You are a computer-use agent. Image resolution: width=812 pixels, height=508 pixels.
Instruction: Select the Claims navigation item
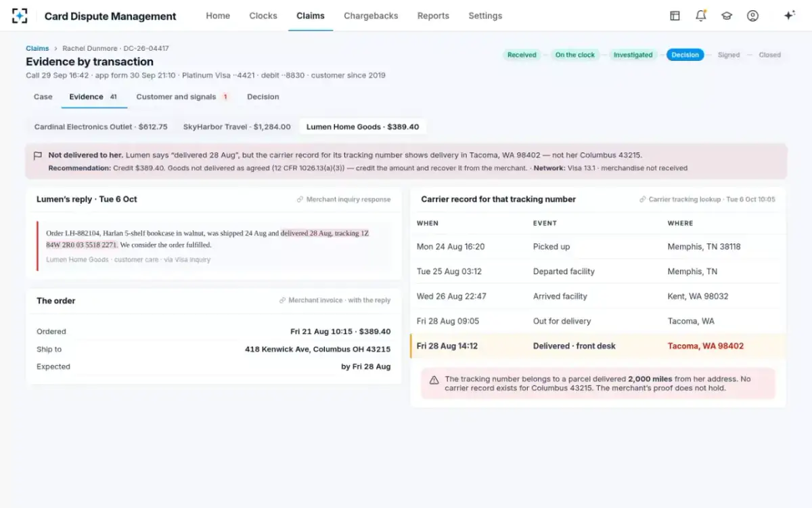[311, 16]
